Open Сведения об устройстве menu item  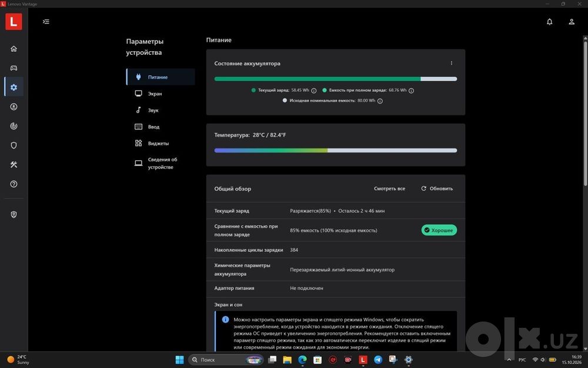click(161, 163)
